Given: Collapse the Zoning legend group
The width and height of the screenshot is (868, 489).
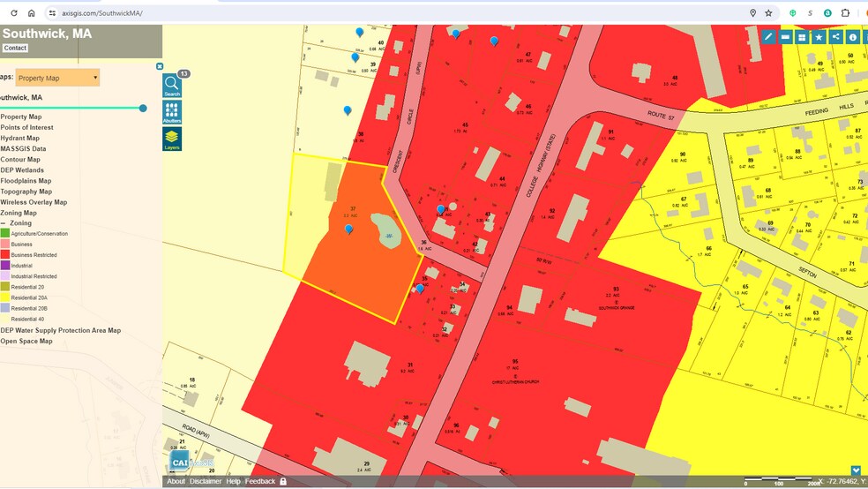Looking at the screenshot, I should (x=3, y=223).
